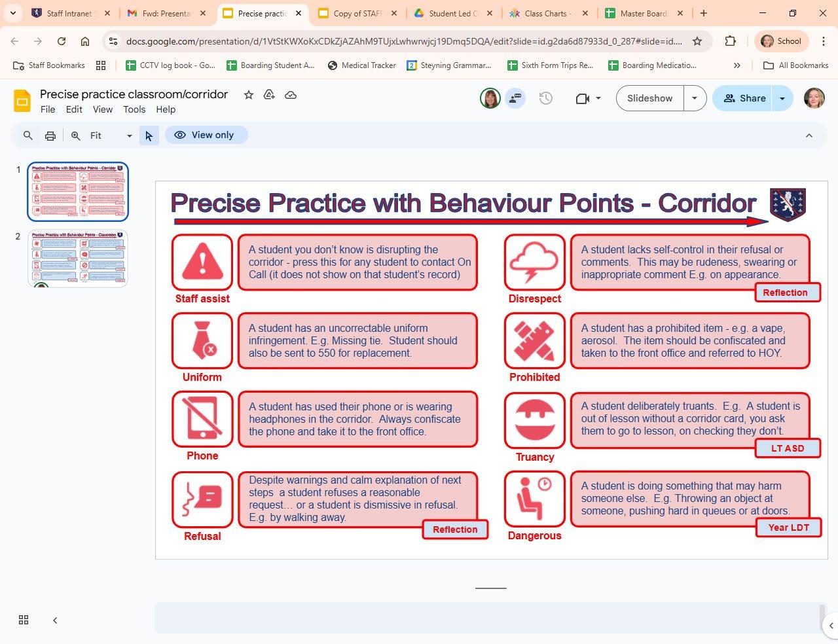View site information icon in address bar
Screen dimensions: 838x644
click(x=113, y=41)
